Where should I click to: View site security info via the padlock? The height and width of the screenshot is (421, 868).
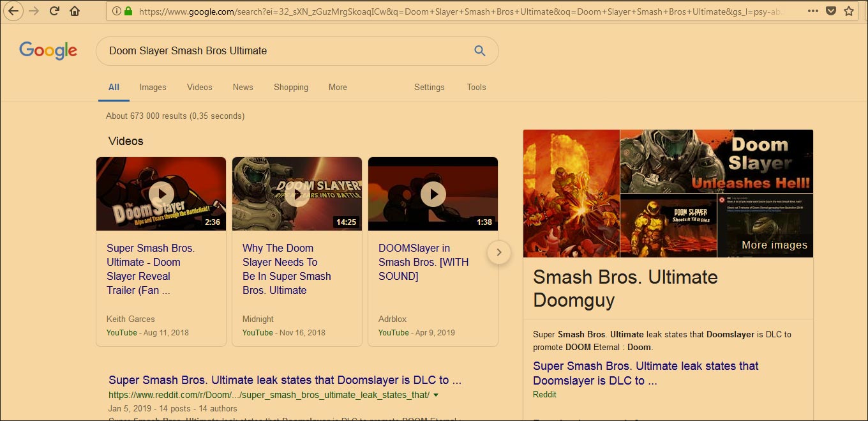point(127,11)
